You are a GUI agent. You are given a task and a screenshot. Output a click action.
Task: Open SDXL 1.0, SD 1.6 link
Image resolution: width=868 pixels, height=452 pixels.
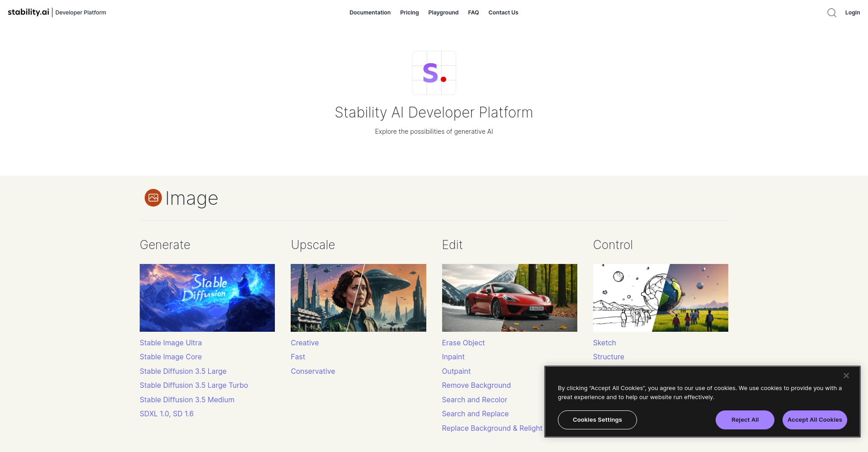click(x=166, y=414)
